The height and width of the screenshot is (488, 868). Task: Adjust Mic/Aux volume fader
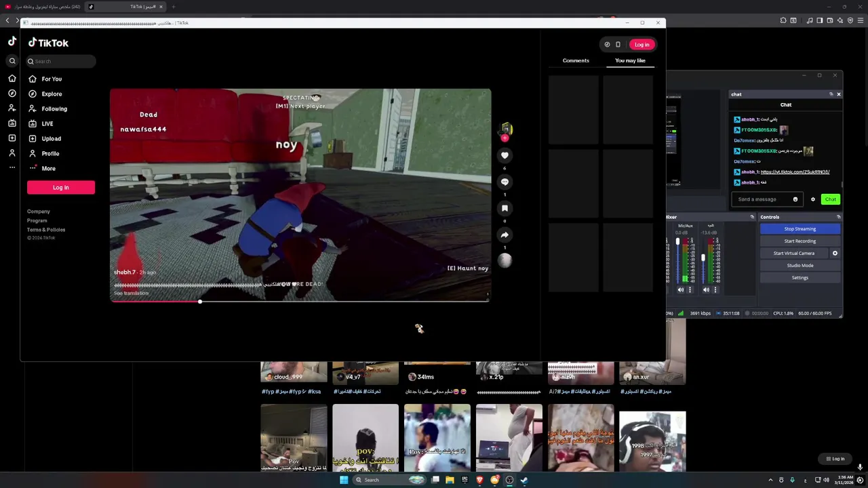coord(677,242)
